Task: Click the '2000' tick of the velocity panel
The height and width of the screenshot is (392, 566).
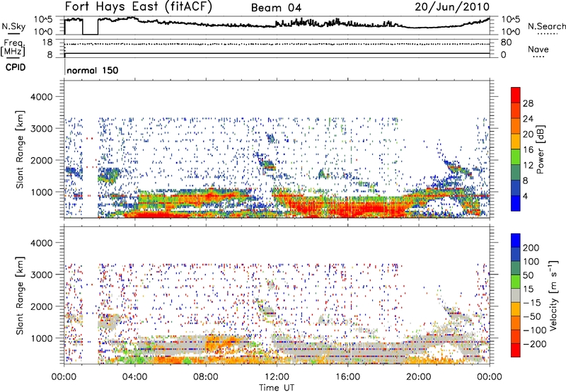Action: (x=41, y=306)
